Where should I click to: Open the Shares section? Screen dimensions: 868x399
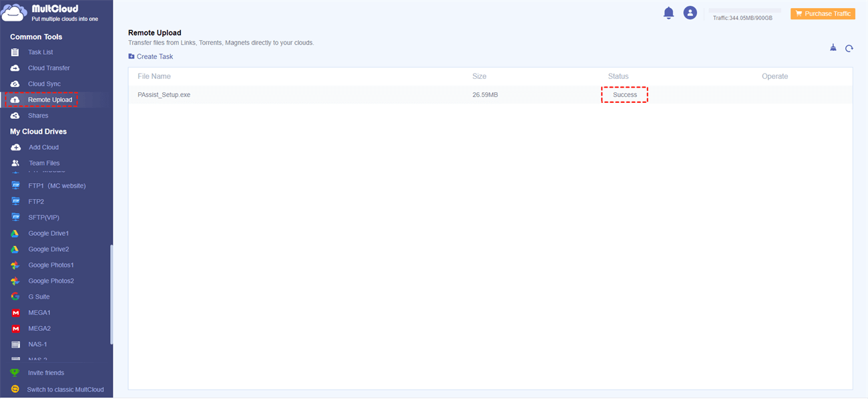39,115
